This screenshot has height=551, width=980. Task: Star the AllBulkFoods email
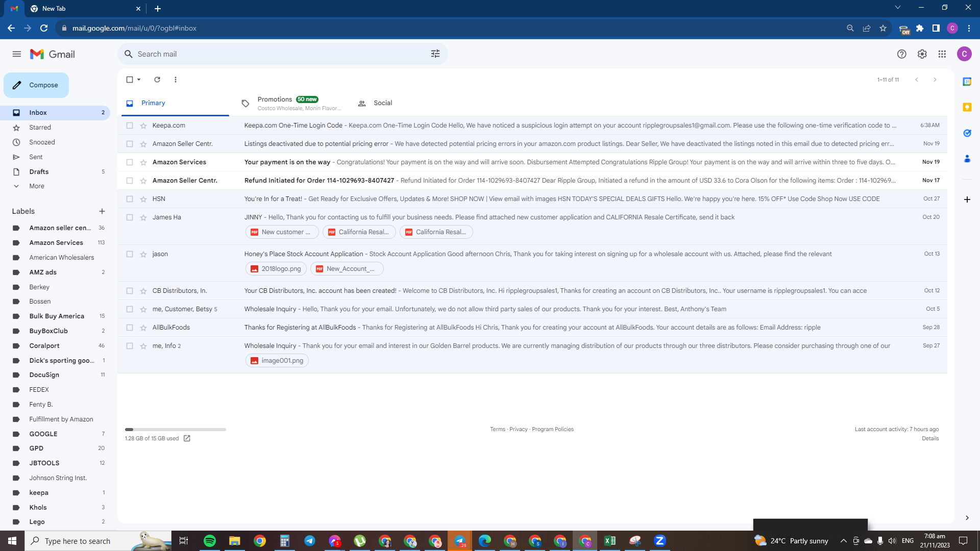pyautogui.click(x=143, y=328)
